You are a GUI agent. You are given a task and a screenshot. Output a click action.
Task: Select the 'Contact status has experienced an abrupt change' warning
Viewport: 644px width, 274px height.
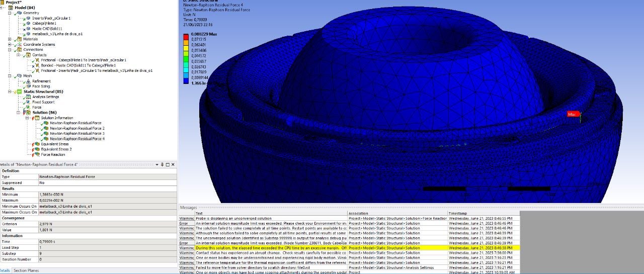tap(349, 252)
